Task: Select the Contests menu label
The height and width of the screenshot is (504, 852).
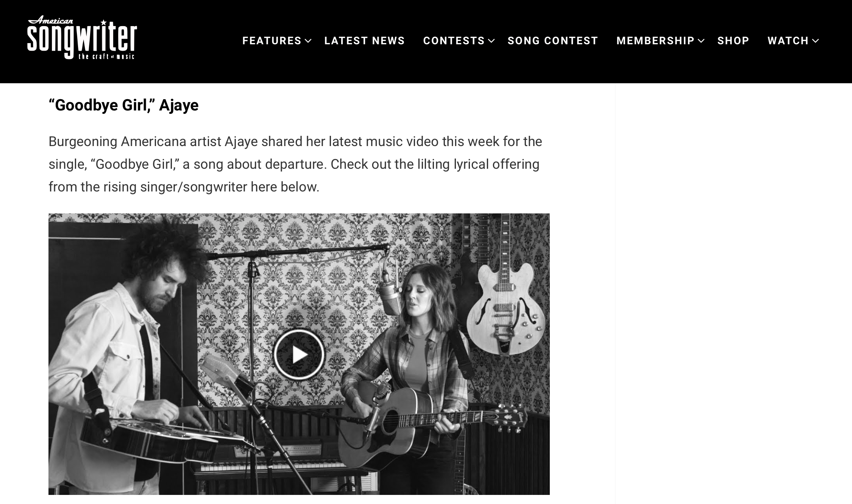Action: [x=454, y=41]
